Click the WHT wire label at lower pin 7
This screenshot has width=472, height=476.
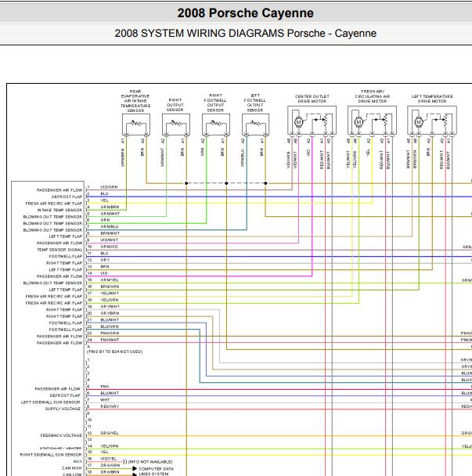(x=105, y=400)
